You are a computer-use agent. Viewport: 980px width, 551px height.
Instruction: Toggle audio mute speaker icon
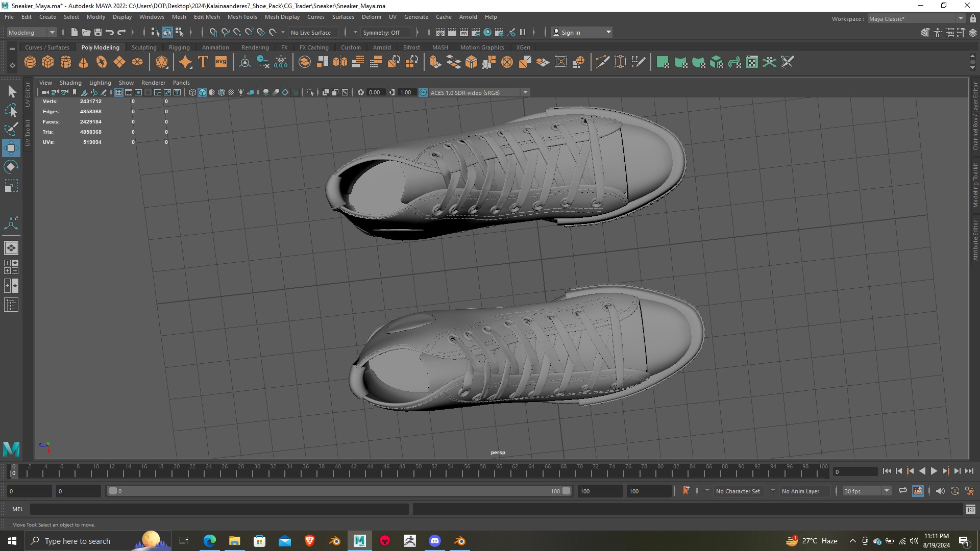tap(940, 491)
